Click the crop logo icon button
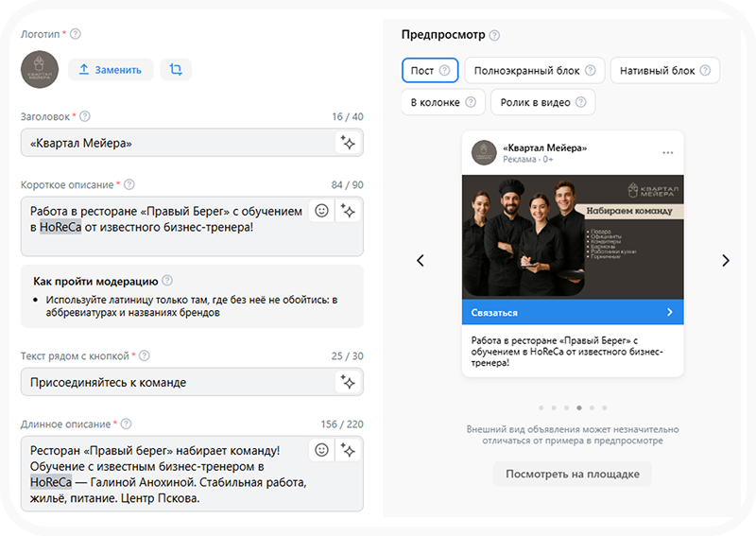 pos(176,69)
